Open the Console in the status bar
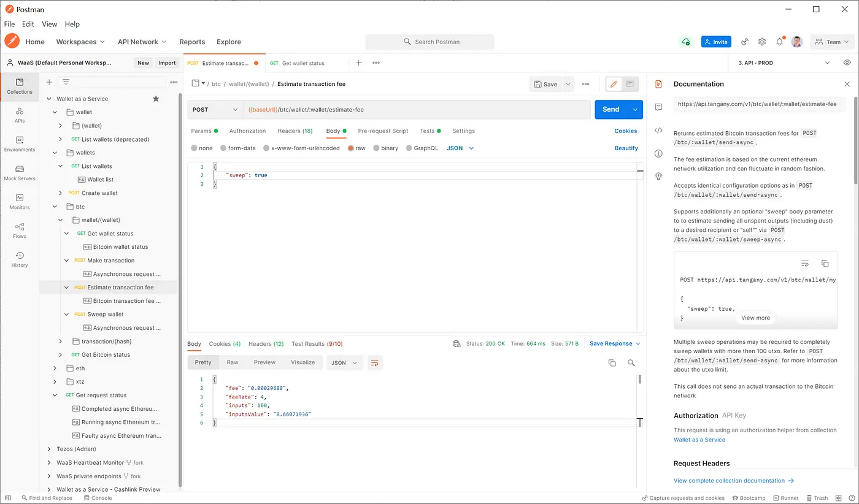 coord(98,498)
